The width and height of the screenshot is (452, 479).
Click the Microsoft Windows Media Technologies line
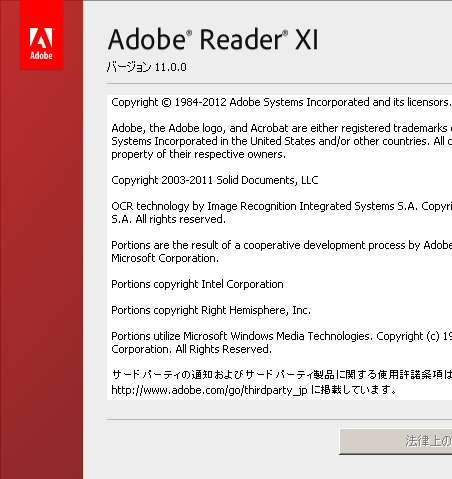click(x=281, y=336)
